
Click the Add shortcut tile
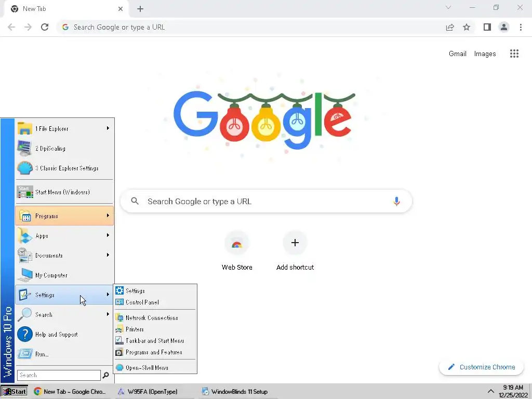[x=295, y=251]
